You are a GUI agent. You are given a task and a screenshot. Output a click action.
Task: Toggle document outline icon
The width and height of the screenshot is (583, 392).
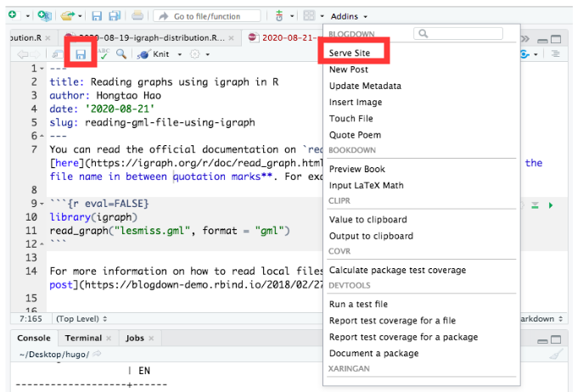556,54
